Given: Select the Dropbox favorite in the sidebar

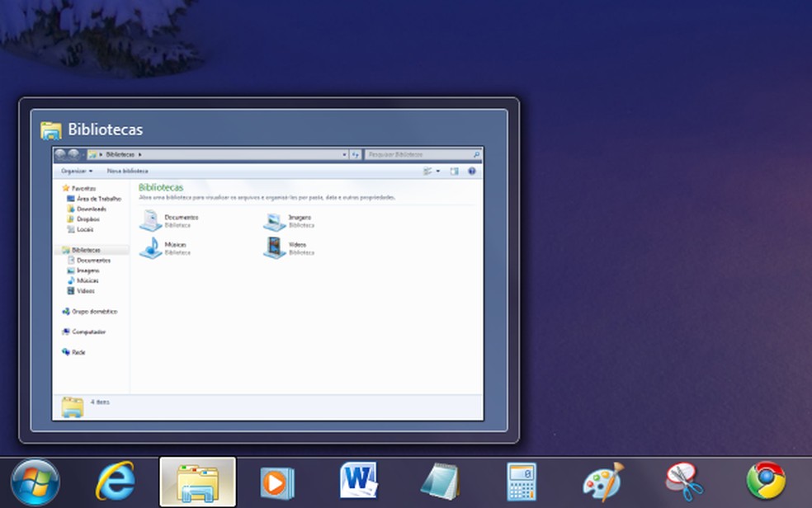Looking at the screenshot, I should pos(87,219).
